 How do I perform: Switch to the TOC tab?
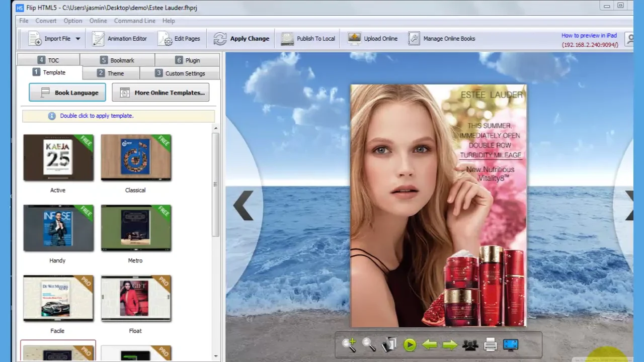(x=48, y=60)
